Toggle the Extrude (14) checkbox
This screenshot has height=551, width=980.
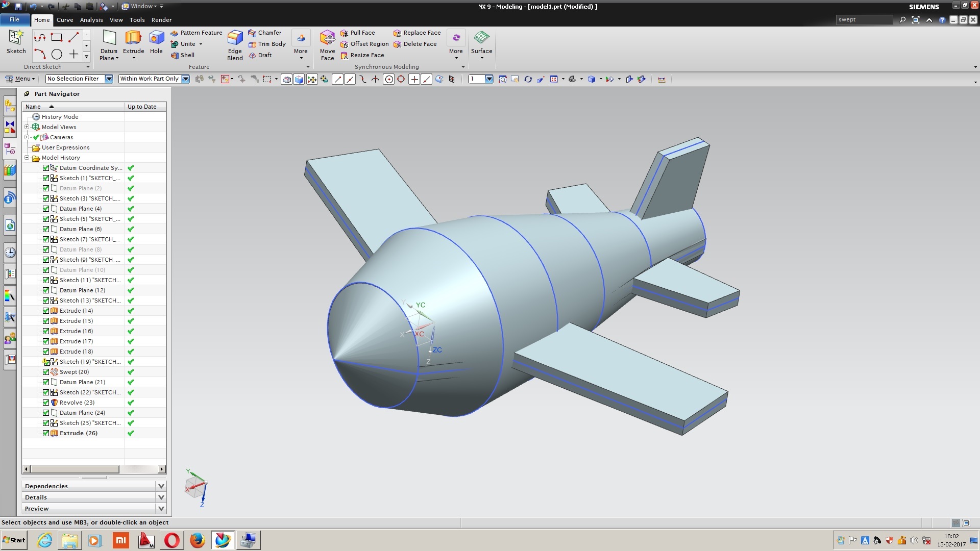(x=46, y=311)
